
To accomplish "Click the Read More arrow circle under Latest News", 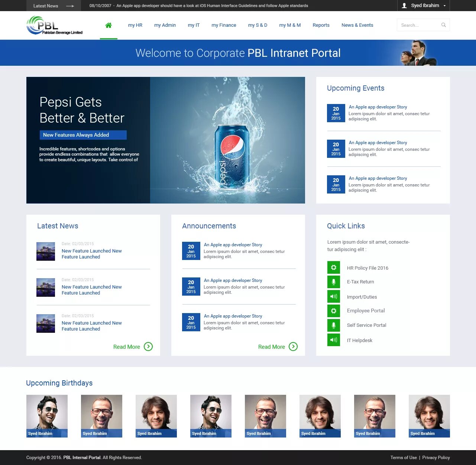I will 148,347.
